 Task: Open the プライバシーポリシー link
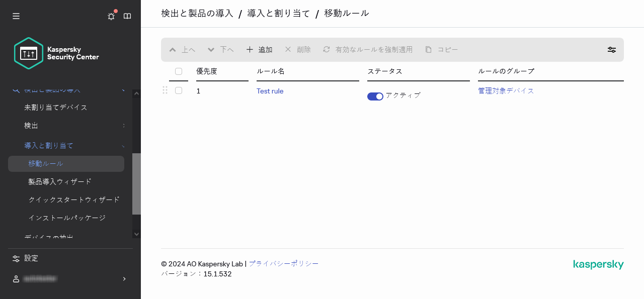(x=284, y=263)
